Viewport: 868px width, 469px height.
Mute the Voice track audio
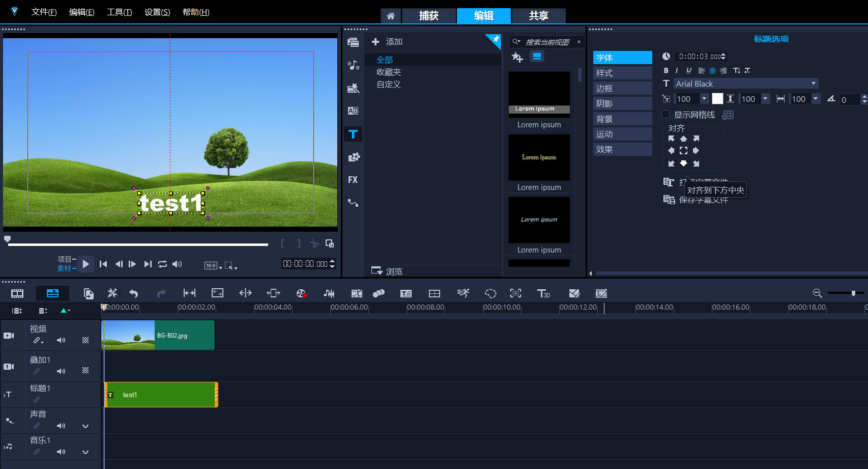point(61,426)
